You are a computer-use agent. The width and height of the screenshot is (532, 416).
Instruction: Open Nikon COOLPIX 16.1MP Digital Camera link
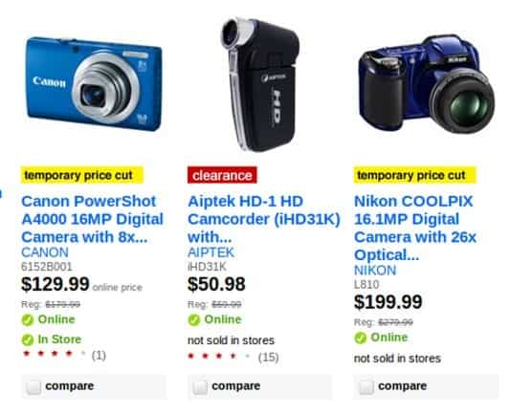click(415, 228)
